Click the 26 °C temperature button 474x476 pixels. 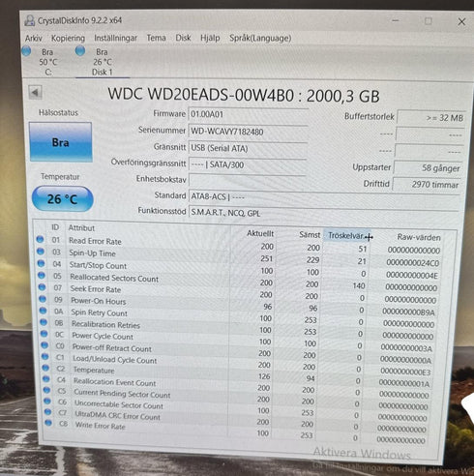point(62,199)
